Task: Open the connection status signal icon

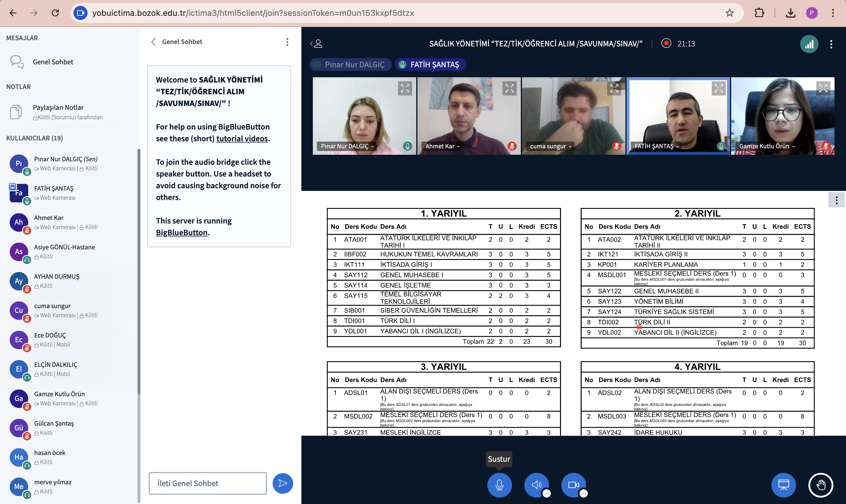Action: tap(809, 44)
